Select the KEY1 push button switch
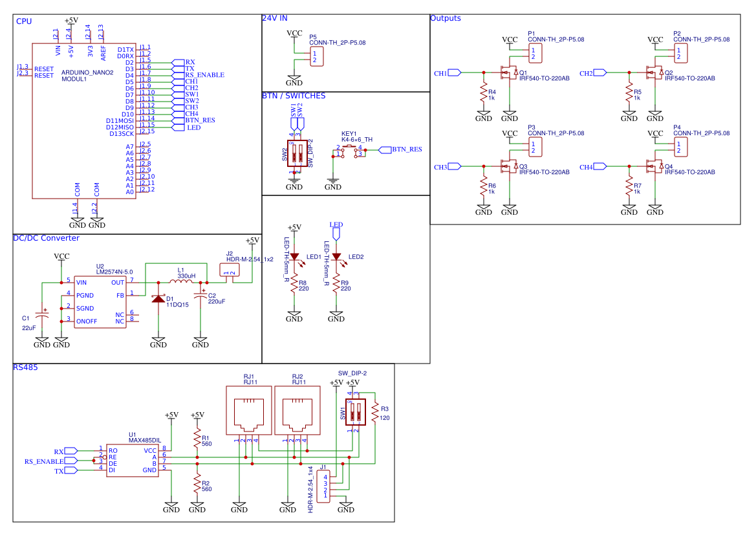The width and height of the screenshot is (756, 535). [x=349, y=151]
